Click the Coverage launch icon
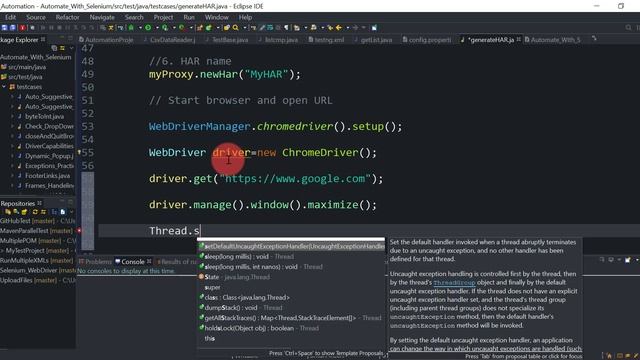Screen dimensions: 640x360 pos(165,28)
